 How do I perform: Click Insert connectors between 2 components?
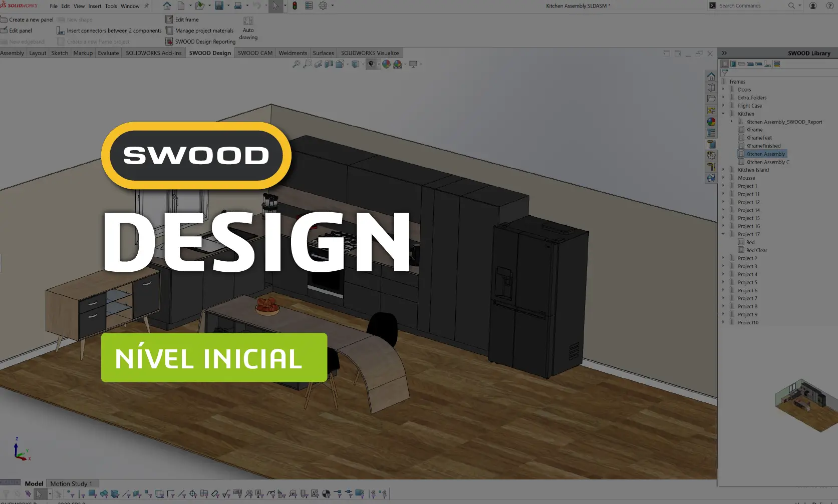[109, 31]
